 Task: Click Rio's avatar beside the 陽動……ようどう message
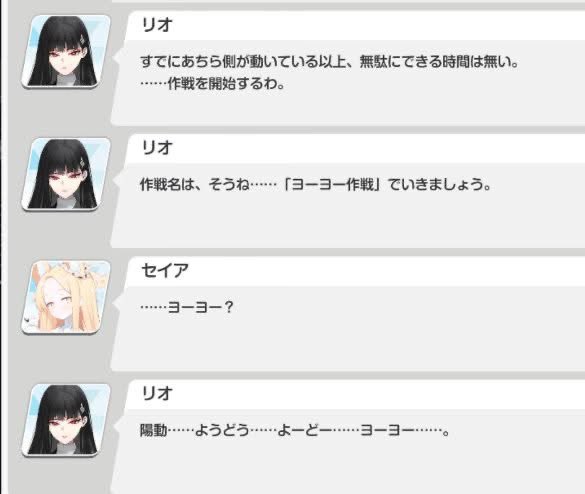coord(66,420)
